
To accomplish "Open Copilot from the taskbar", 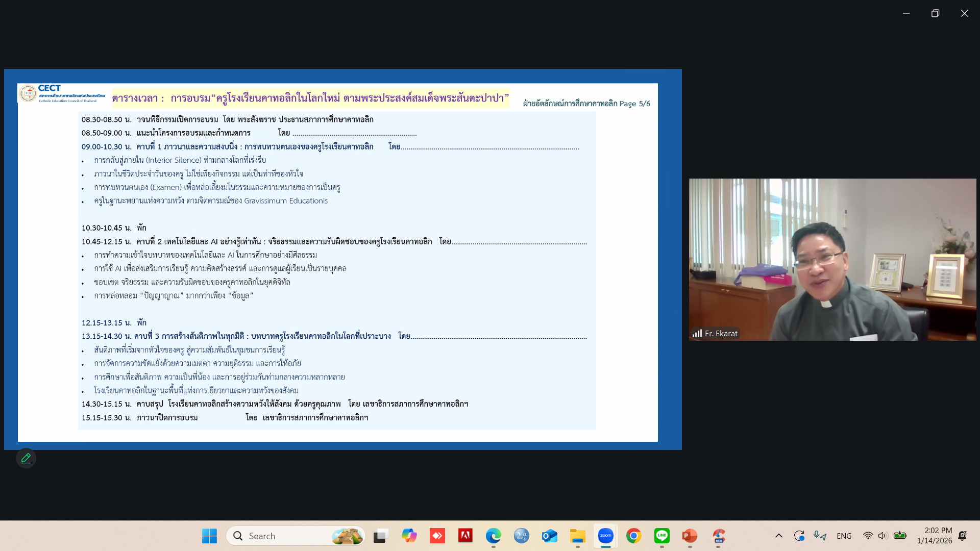I will 409,536.
